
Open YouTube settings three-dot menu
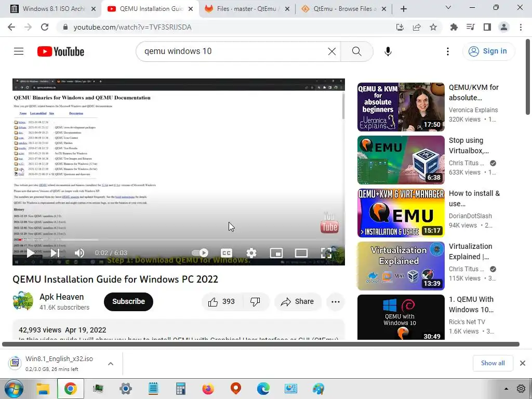(447, 51)
